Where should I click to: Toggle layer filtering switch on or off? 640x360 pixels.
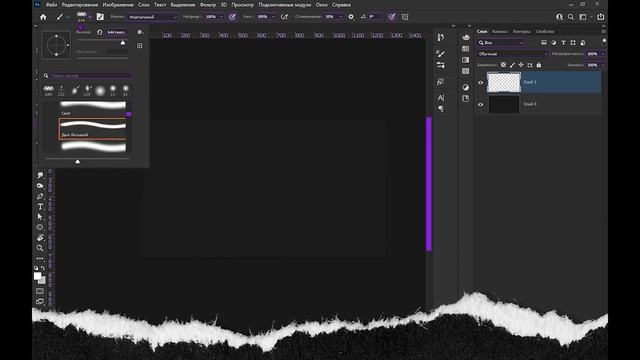(604, 41)
